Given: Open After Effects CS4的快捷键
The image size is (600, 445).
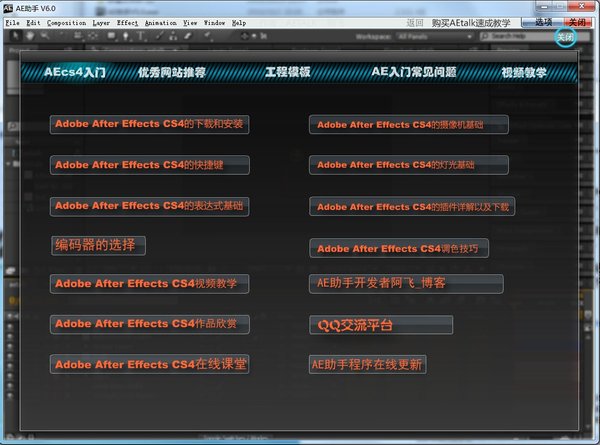Looking at the screenshot, I should point(150,165).
